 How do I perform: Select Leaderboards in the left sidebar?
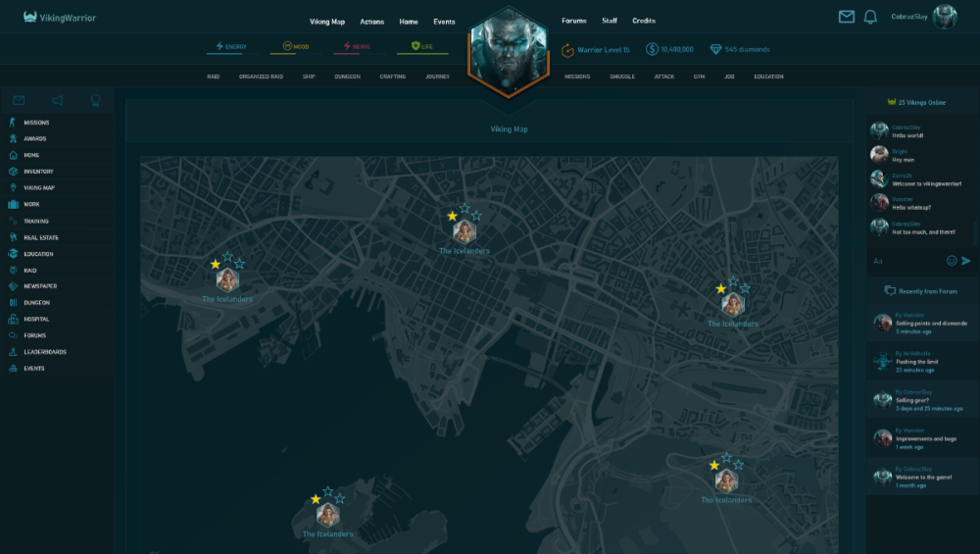tap(44, 352)
